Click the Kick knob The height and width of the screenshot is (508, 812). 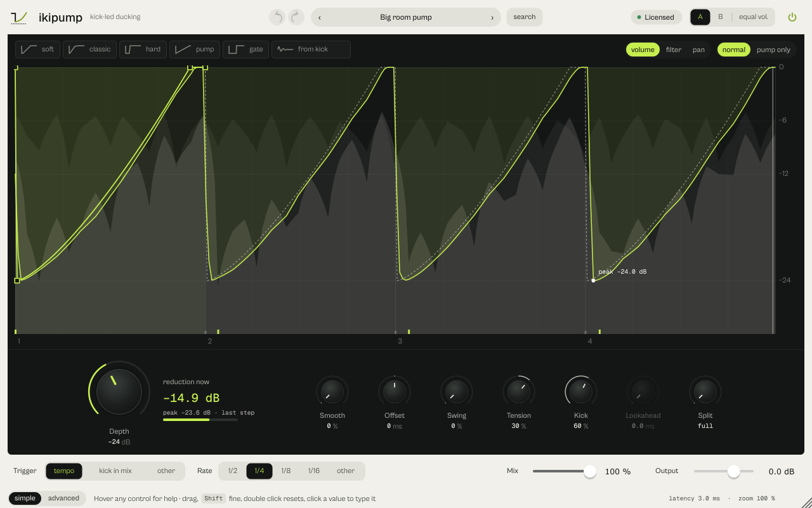pos(581,392)
